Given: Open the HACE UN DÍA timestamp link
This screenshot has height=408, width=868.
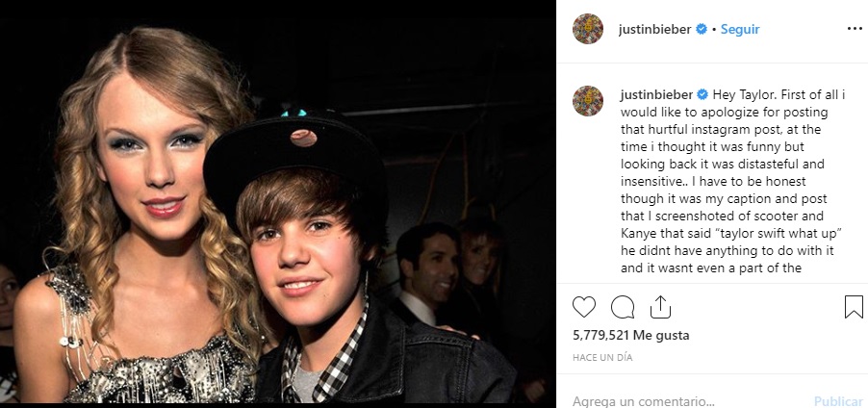Looking at the screenshot, I should [602, 358].
